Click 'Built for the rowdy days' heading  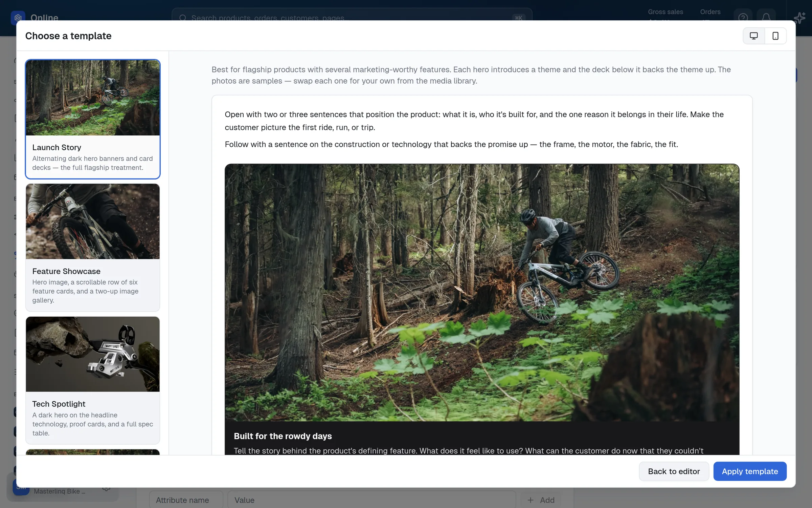pos(283,436)
